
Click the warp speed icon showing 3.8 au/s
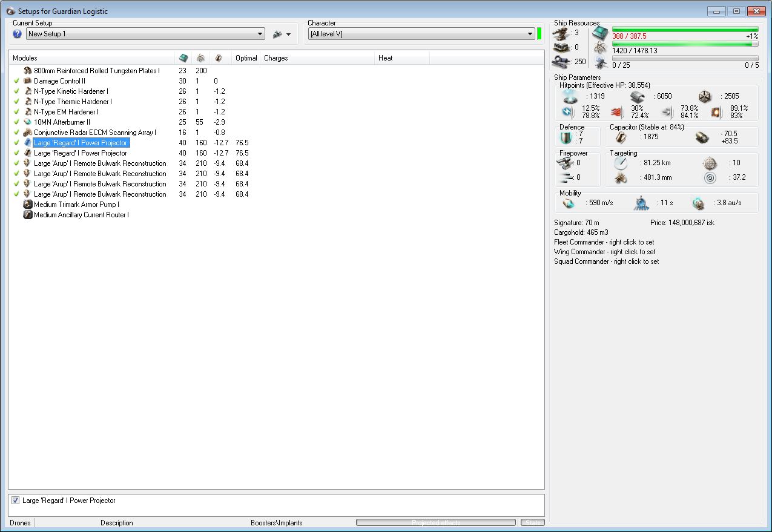[x=699, y=203]
